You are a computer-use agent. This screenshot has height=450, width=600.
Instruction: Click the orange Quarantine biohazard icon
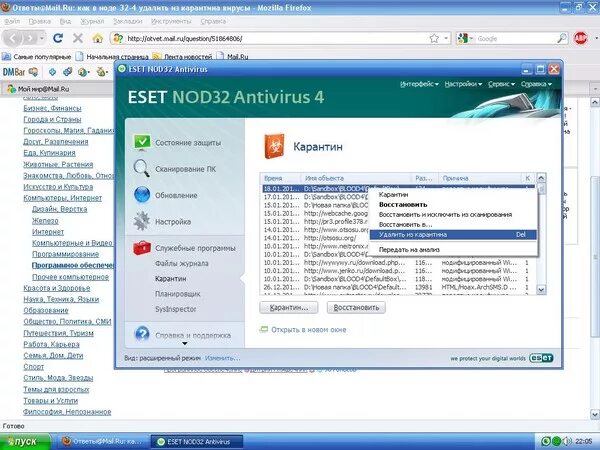point(274,146)
